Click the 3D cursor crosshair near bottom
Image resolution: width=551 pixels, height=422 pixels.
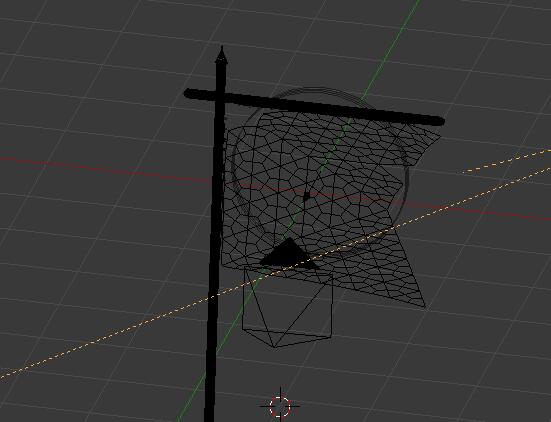click(x=280, y=406)
